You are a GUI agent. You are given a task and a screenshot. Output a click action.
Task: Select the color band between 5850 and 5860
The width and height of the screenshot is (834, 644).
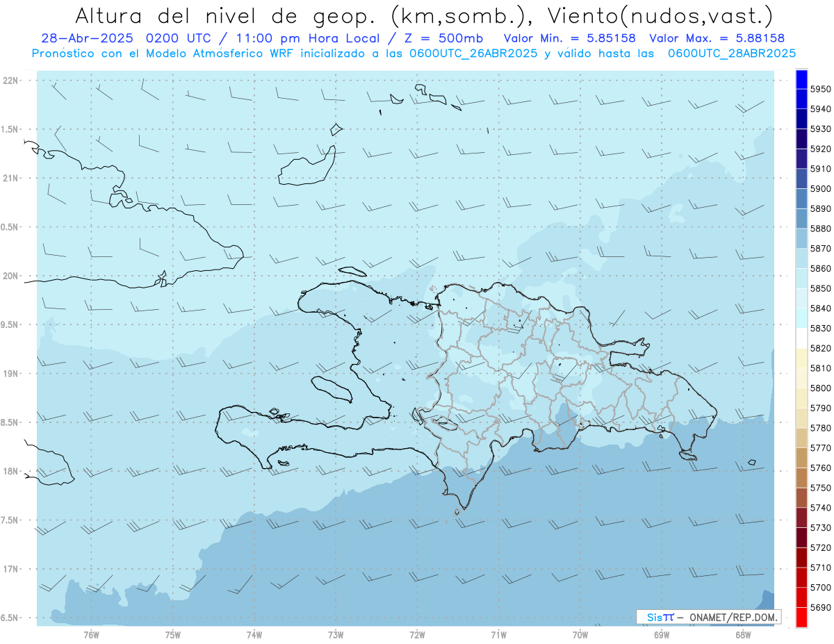[801, 279]
